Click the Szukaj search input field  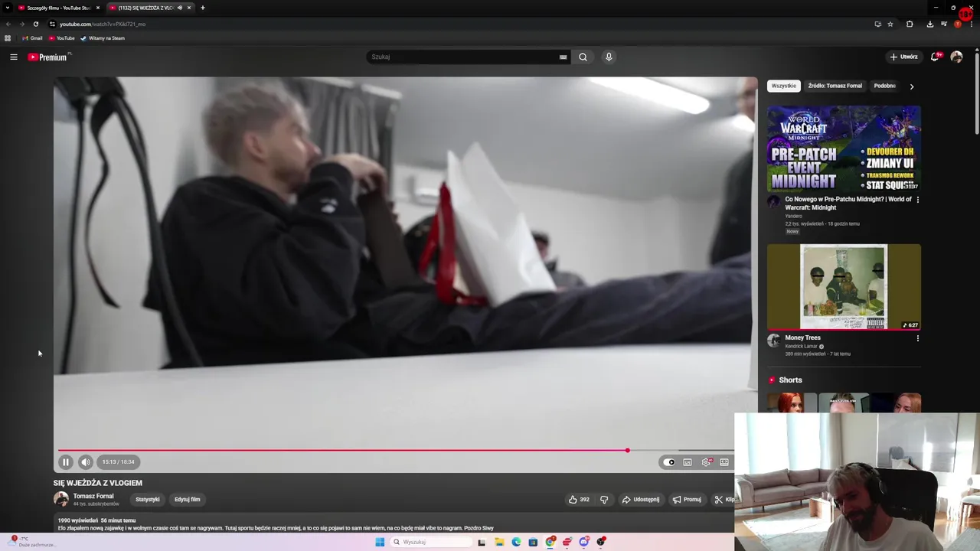463,57
